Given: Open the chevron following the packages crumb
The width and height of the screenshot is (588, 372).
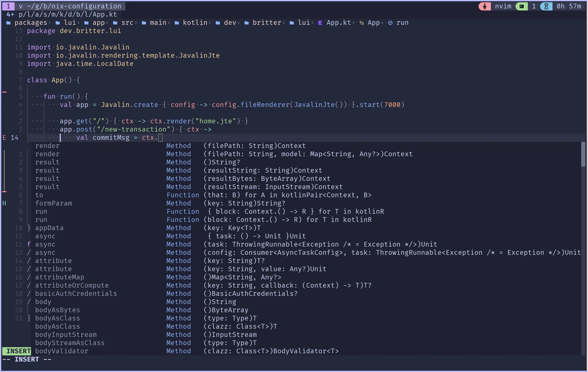Looking at the screenshot, I should (x=50, y=22).
